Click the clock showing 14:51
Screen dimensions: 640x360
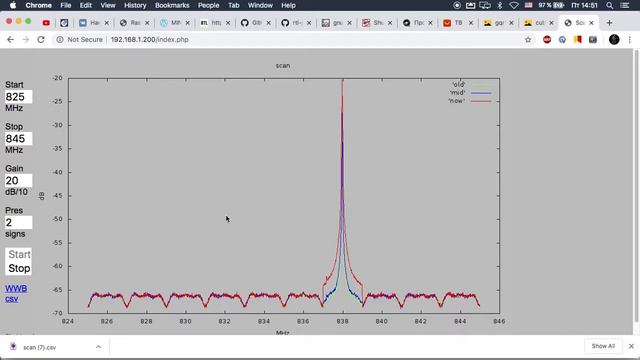[584, 5]
